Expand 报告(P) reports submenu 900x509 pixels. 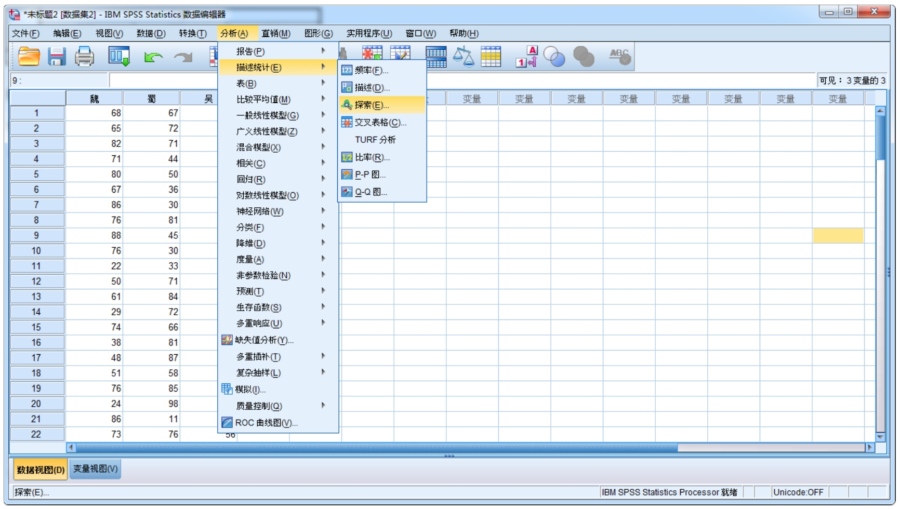pos(278,51)
